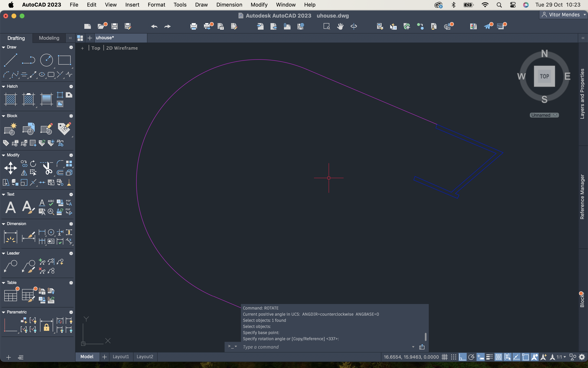Open Vitor Mendes account dropdown
The image size is (588, 368).
click(x=564, y=15)
